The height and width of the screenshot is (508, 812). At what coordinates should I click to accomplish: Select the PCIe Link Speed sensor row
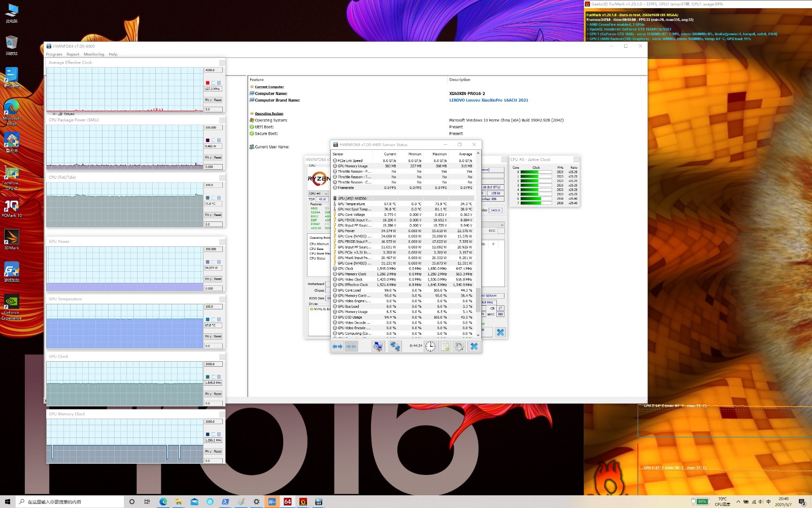[404, 161]
